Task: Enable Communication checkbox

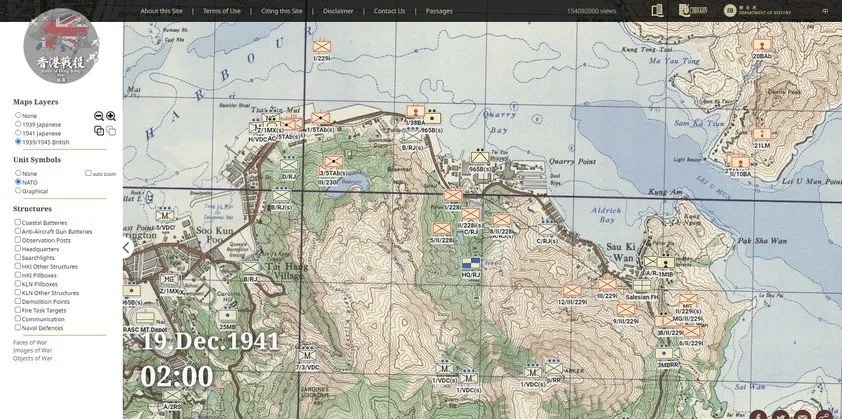Action: coord(18,319)
